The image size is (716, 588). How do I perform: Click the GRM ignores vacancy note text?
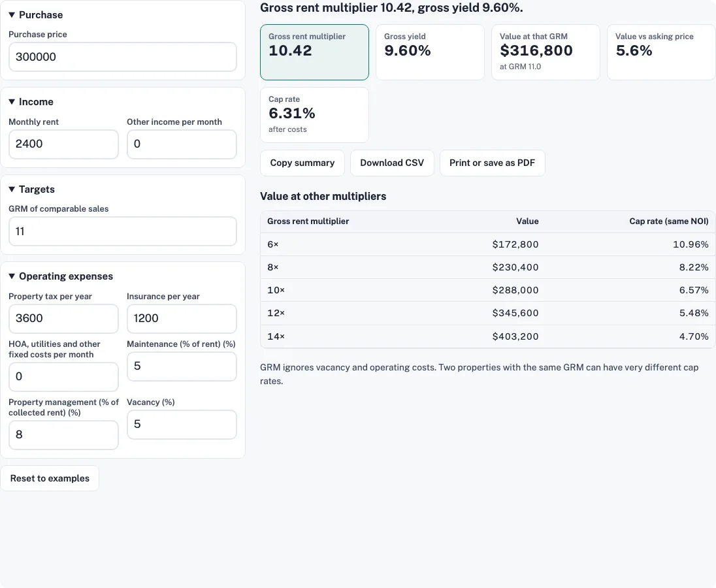pos(479,374)
